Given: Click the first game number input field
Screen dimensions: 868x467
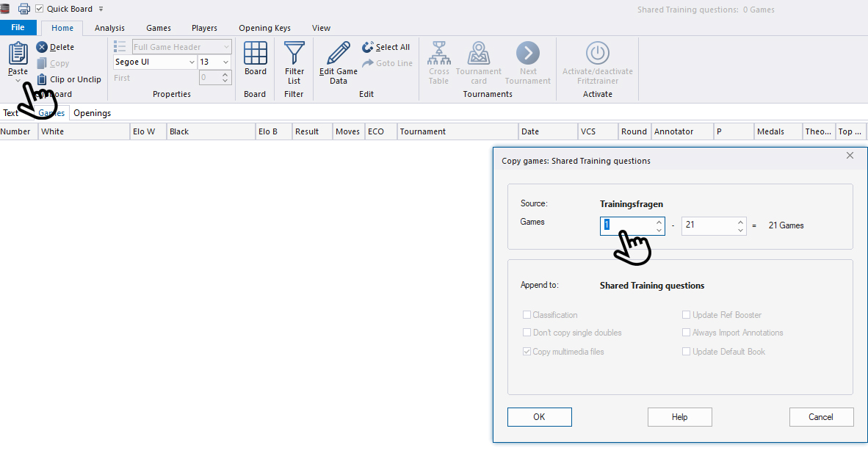Looking at the screenshot, I should (x=626, y=225).
